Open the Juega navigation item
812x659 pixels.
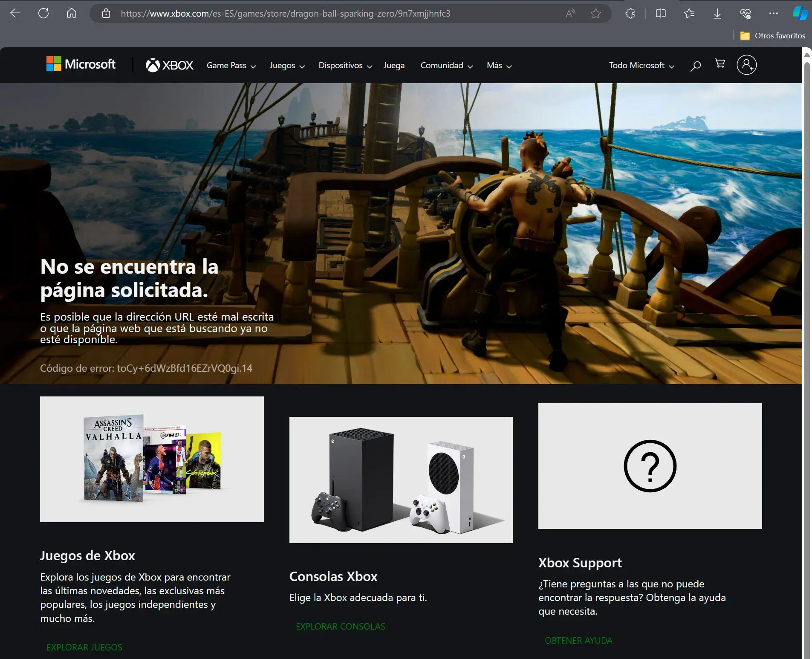(x=394, y=66)
